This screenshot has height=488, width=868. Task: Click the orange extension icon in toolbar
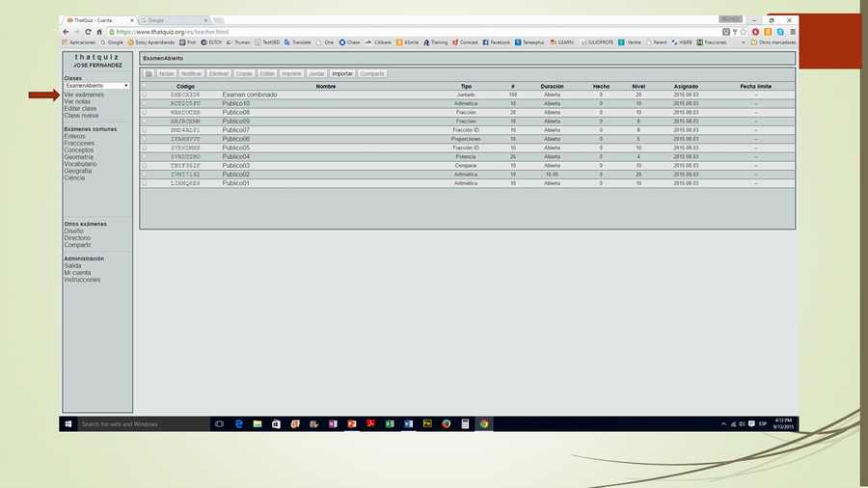(768, 32)
